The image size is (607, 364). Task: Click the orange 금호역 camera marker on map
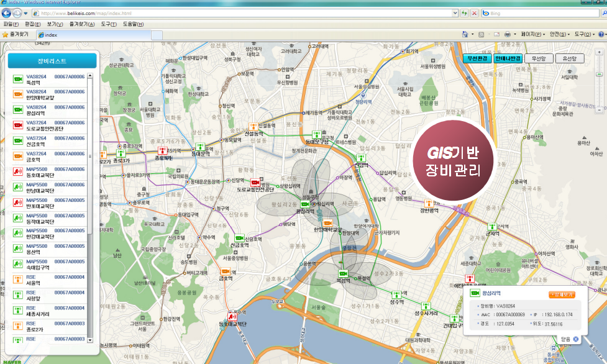[224, 271]
